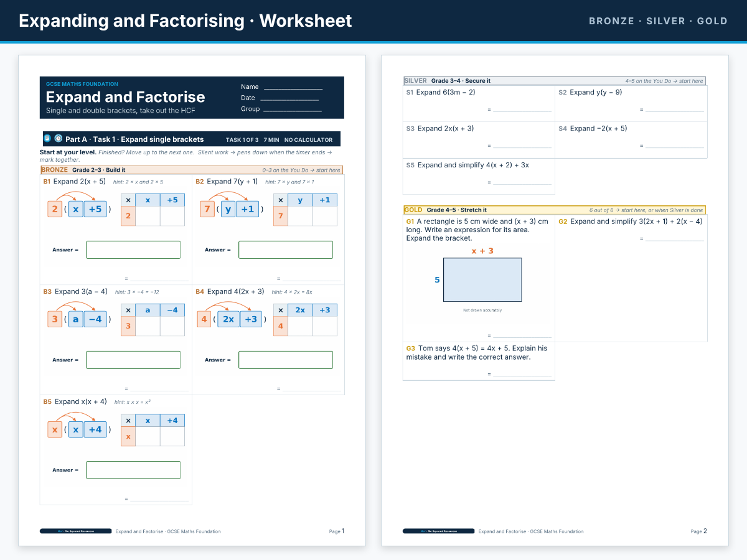Click the 'Not drawn accurately' caption
Screen dimensions: 747x560
point(482,310)
